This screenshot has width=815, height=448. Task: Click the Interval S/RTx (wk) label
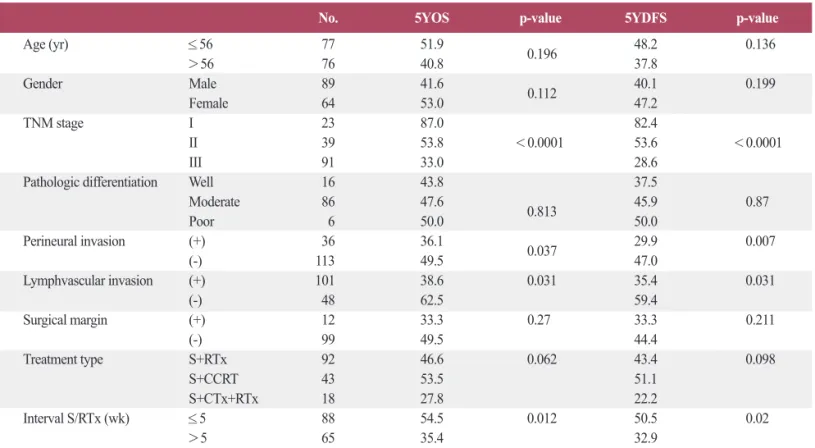76,418
